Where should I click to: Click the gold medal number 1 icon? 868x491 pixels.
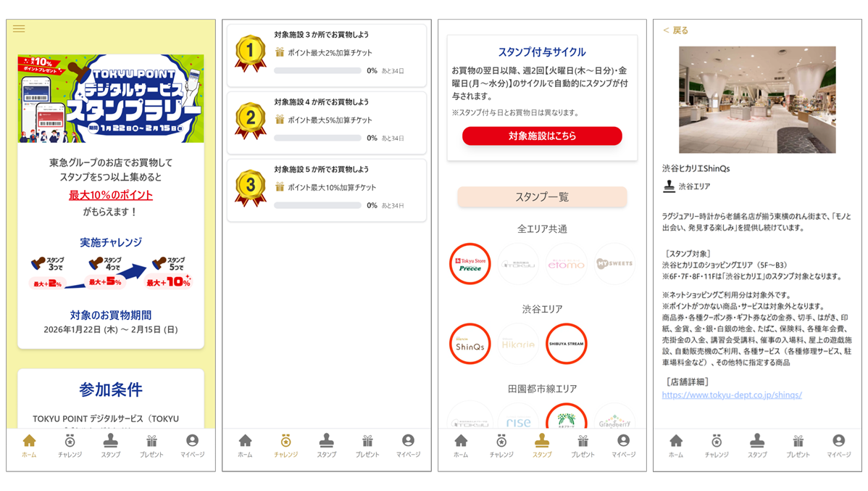coord(250,53)
